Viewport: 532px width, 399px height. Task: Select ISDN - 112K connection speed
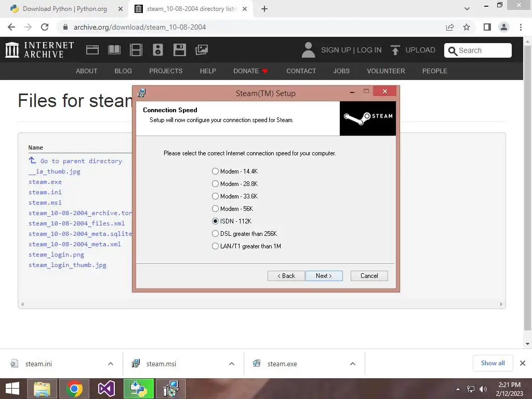(215, 221)
